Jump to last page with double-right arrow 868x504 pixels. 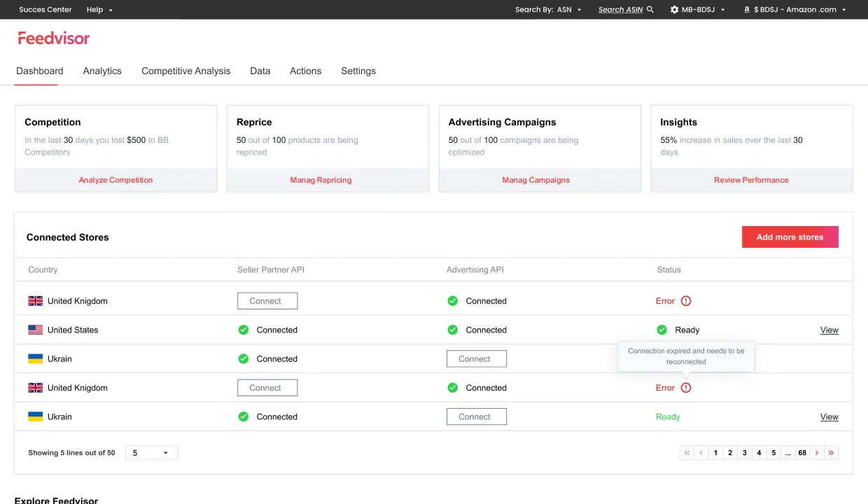point(831,453)
